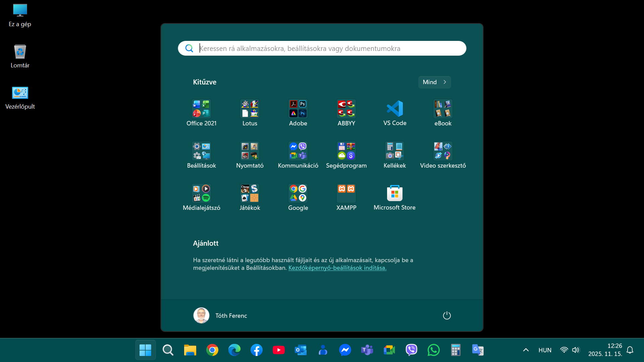Image resolution: width=644 pixels, height=362 pixels.
Task: Click Kezdőképernyő-beállítások indítása link
Action: 337,268
